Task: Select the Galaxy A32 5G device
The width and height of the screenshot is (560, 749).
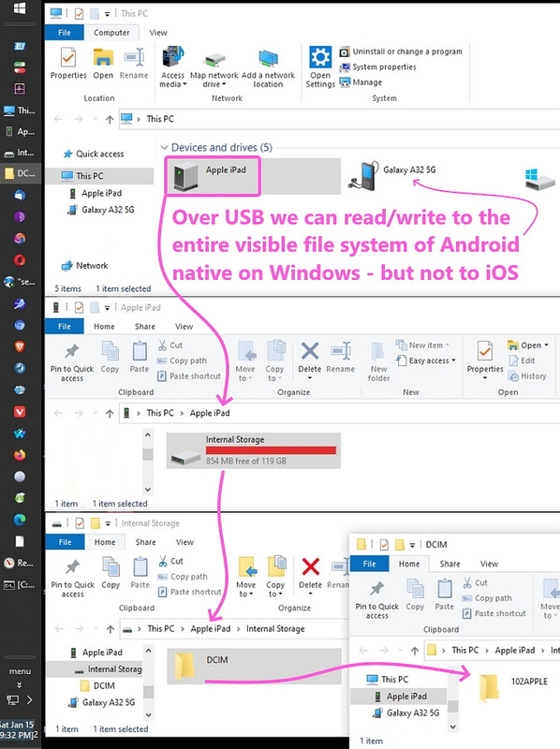Action: pos(391,176)
